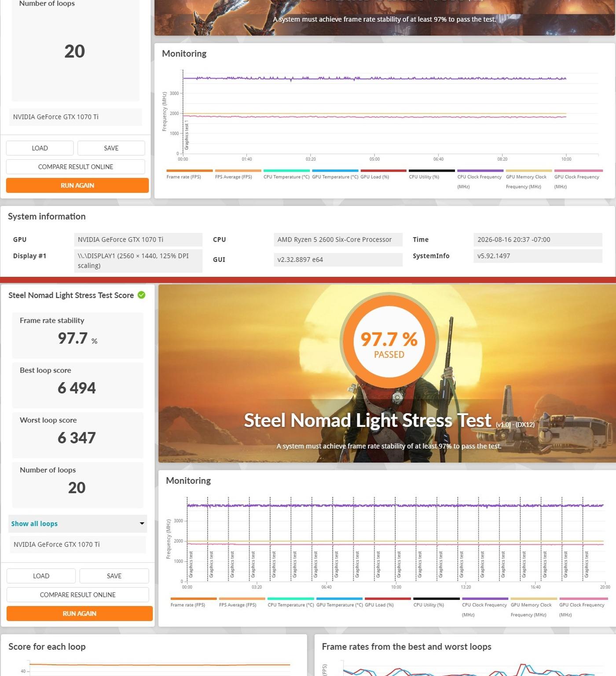This screenshot has height=676, width=616.
Task: Toggle CPU Utility (%) series in the 20:00 chart legend
Action: 436,602
